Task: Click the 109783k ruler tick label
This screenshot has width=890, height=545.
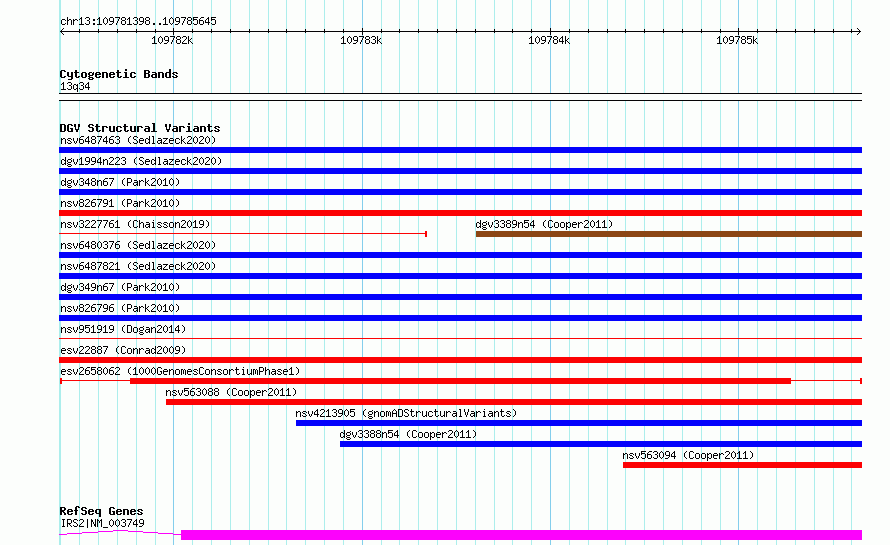Action: (x=361, y=40)
